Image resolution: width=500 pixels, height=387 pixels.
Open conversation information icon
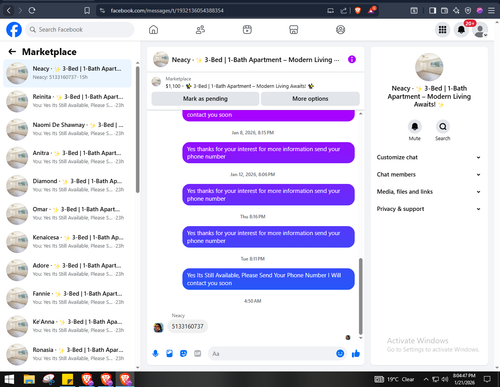coord(352,59)
